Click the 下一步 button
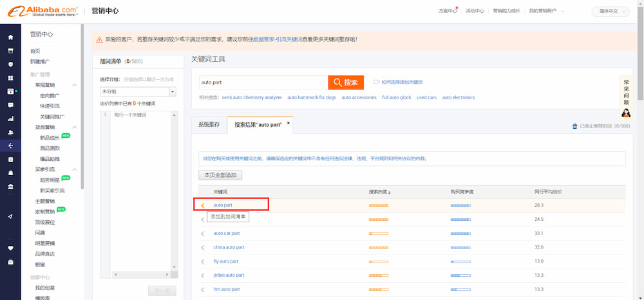 162,291
